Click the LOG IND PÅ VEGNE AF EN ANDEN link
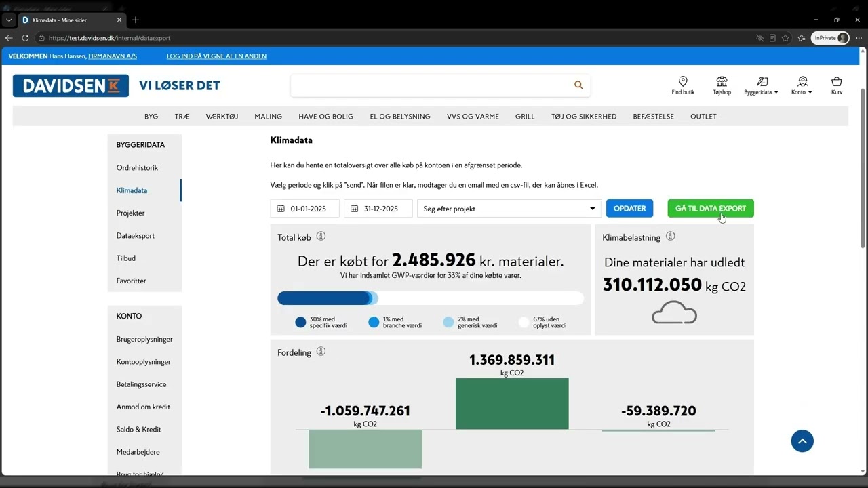Screen dimensions: 868x488 click(x=216, y=56)
